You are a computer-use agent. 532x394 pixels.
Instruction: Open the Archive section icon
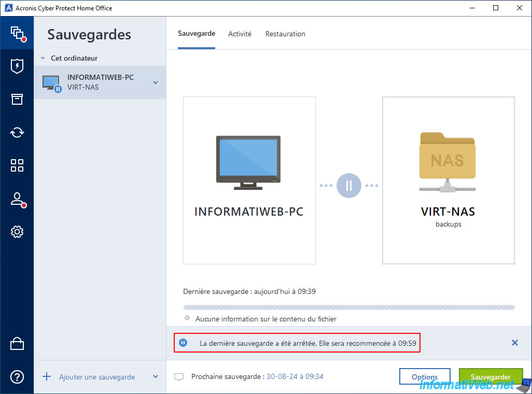click(x=17, y=99)
